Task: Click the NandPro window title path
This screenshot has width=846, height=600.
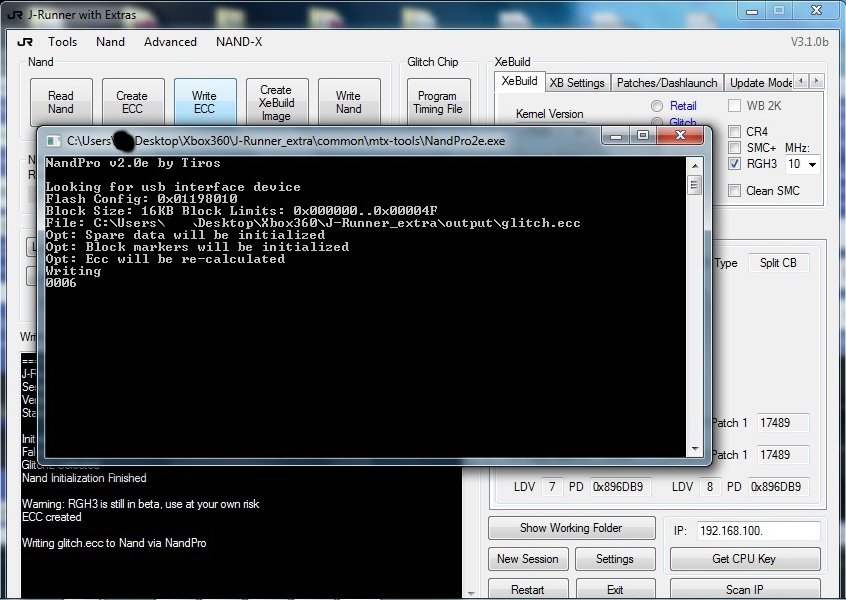Action: tap(286, 141)
